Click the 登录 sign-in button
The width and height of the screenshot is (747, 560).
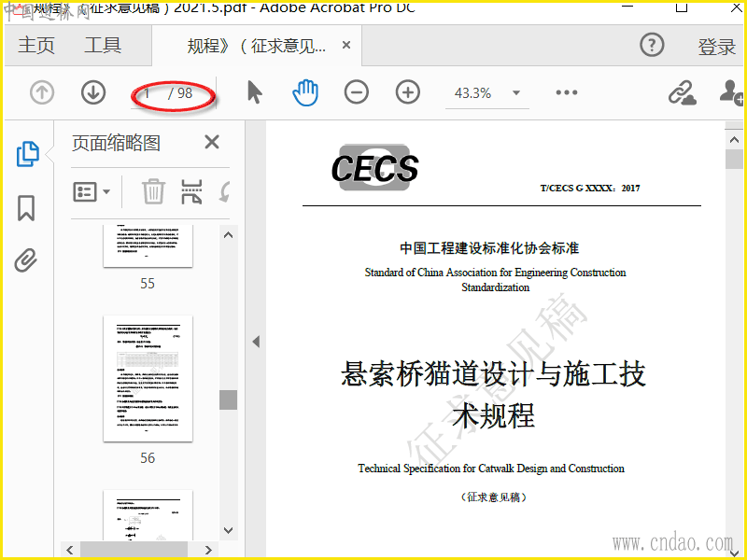point(717,47)
